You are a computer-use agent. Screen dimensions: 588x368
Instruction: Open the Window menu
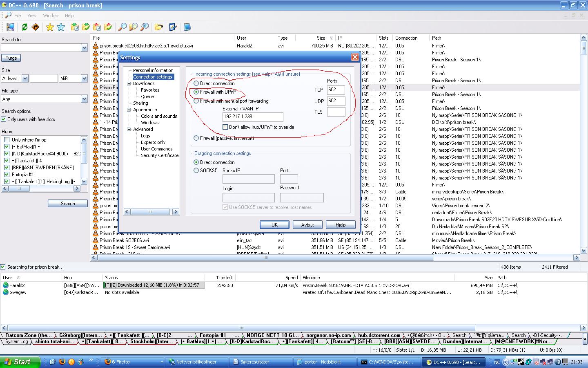pyautogui.click(x=51, y=16)
